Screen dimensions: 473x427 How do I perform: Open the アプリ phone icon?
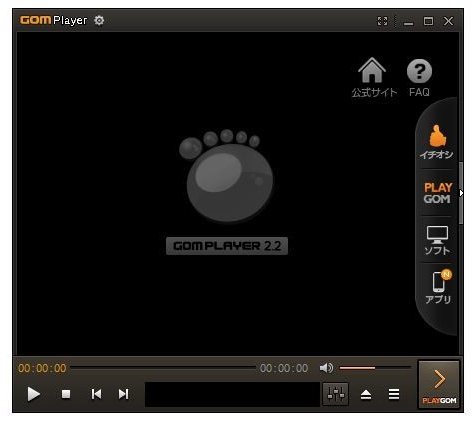pos(439,287)
